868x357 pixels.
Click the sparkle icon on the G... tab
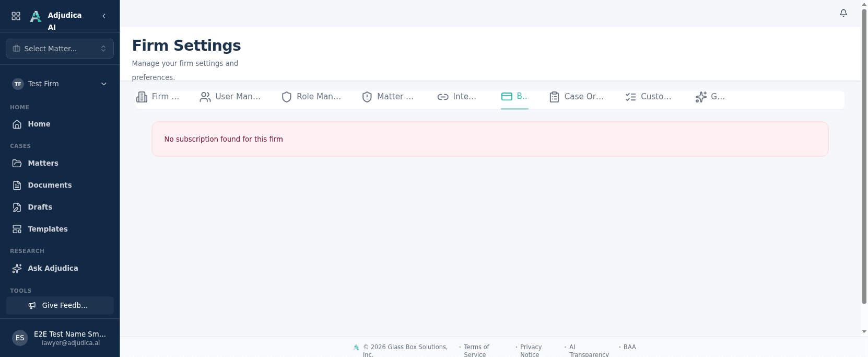pyautogui.click(x=701, y=97)
